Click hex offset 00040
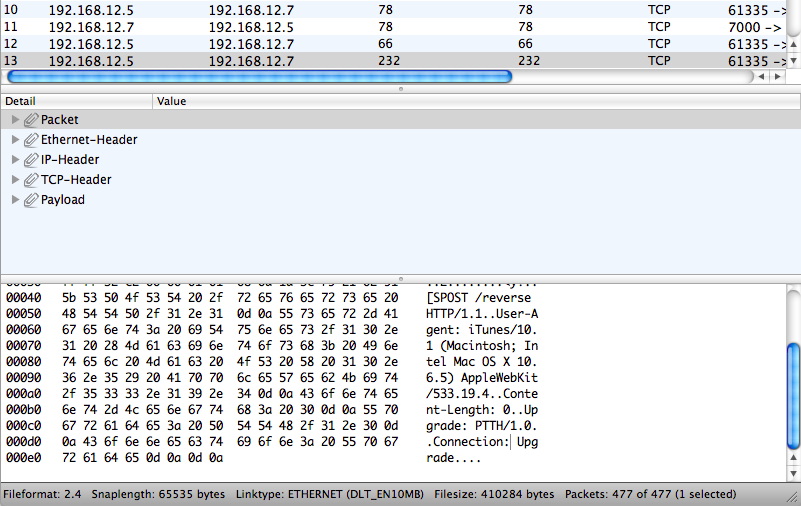Viewport: 801px width, 506px height. [x=23, y=298]
